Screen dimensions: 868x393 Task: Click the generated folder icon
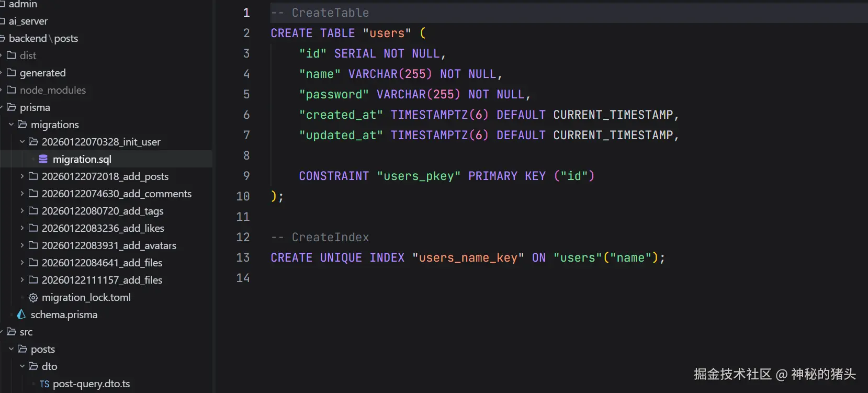[x=11, y=73]
